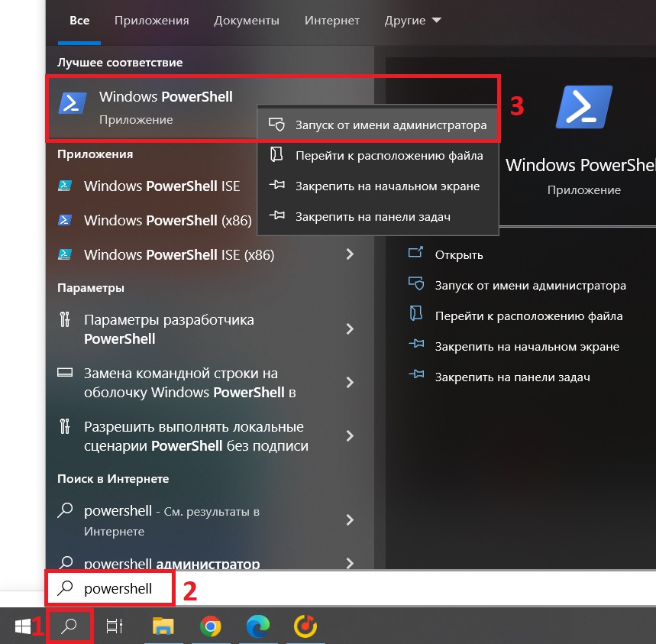Open 'Параметры разработчика PowerShell' setting
Screen dimensions: 656x644
tap(169, 329)
